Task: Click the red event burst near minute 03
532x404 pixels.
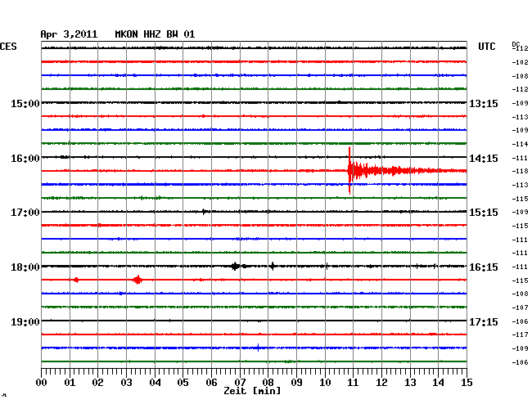Action: pyautogui.click(x=138, y=280)
